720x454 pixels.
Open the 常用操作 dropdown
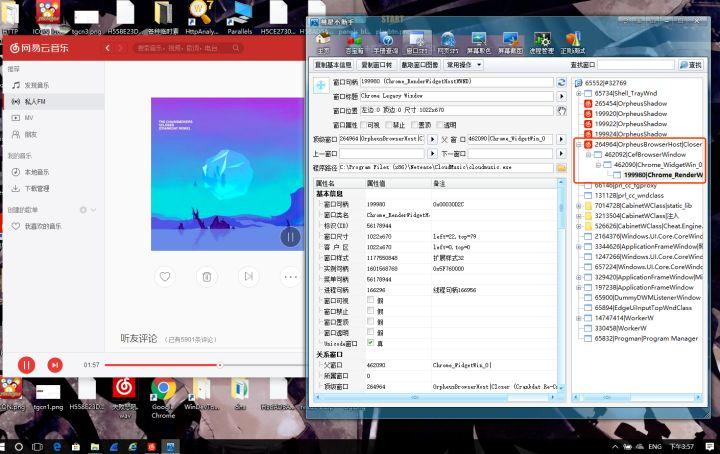point(464,65)
